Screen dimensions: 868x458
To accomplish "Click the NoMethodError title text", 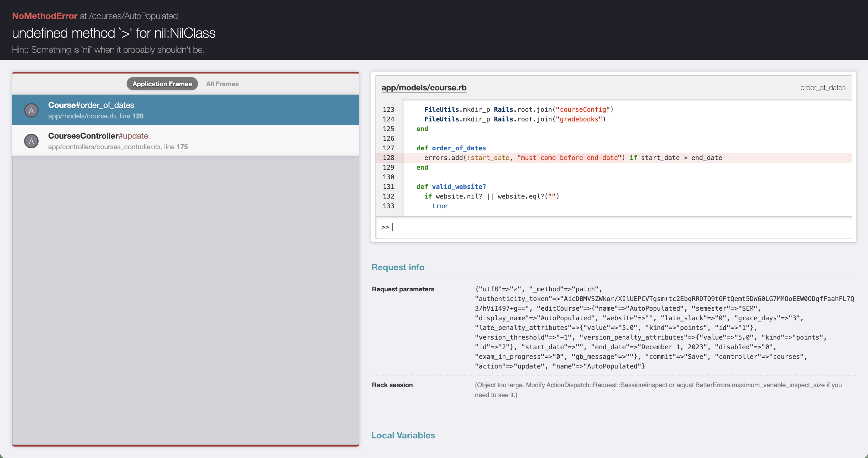I will [45, 16].
